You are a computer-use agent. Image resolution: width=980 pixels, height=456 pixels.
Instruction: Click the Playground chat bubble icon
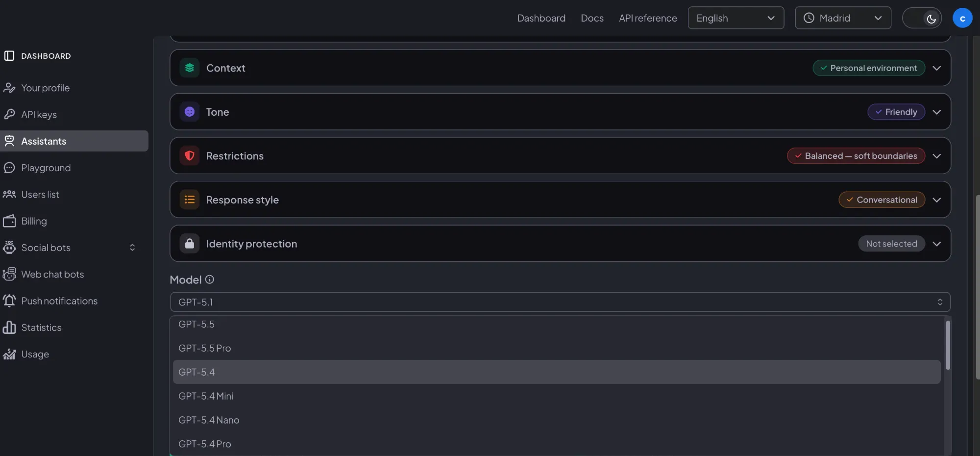(x=9, y=168)
